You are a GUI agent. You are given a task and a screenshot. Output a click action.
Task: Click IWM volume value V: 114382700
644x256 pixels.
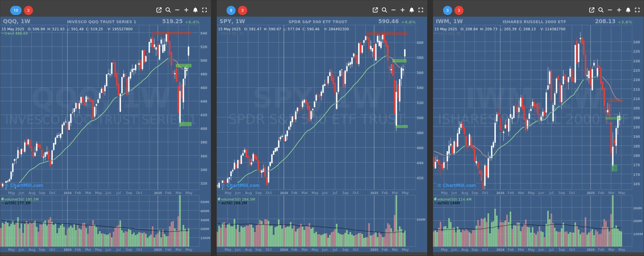553,29
